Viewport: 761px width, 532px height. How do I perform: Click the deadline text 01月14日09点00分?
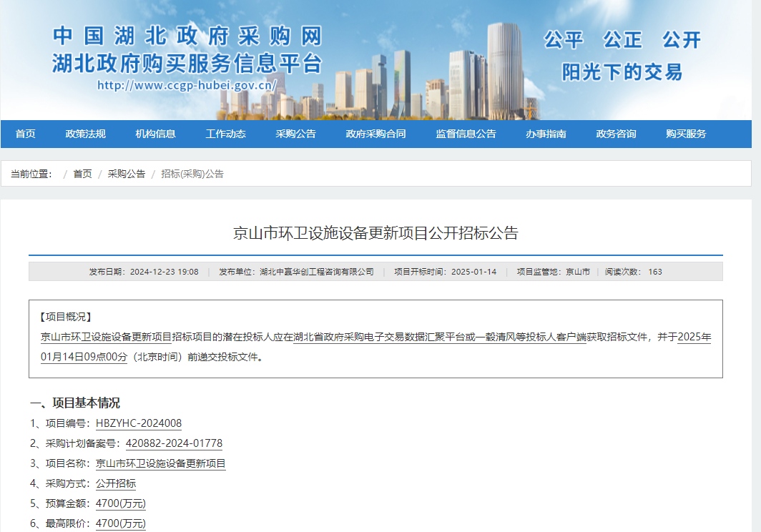84,357
